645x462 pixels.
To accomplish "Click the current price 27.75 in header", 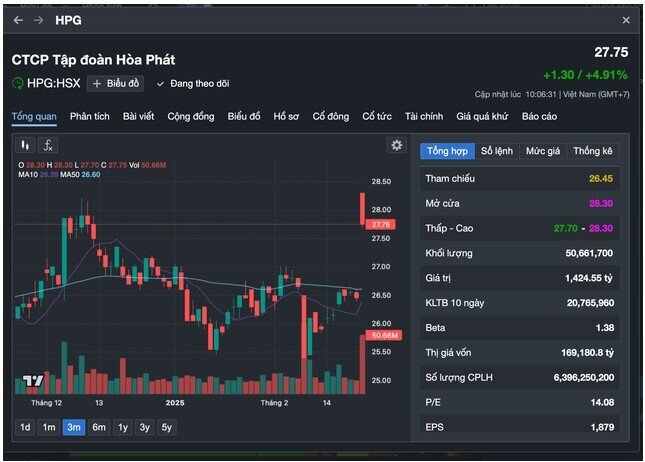I will tap(611, 52).
